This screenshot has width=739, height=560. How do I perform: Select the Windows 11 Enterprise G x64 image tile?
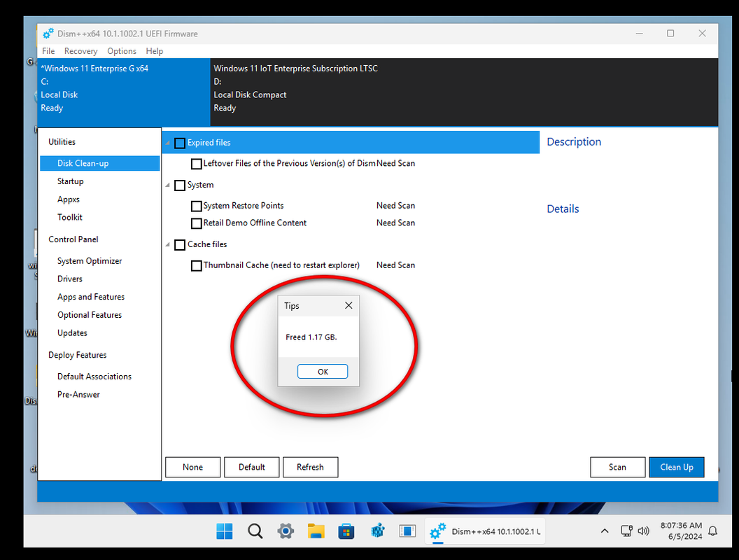[124, 92]
